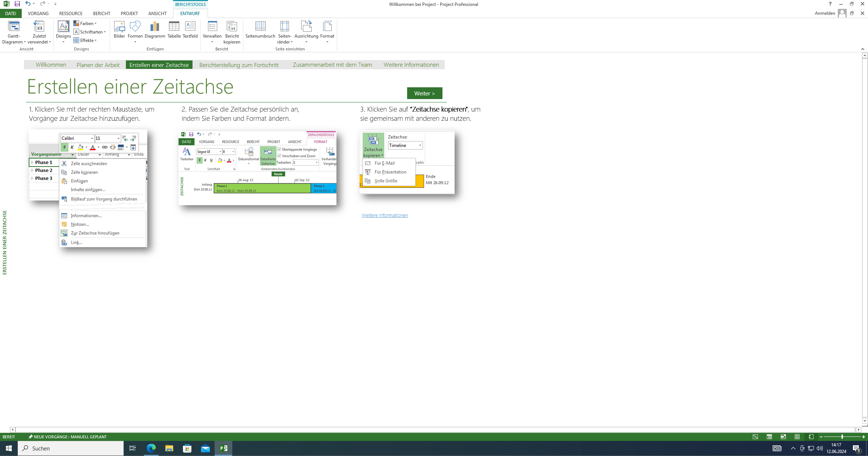This screenshot has height=456, width=868.
Task: Open Customize Quick Access Toolbar dropdown
Action: click(x=55, y=4)
